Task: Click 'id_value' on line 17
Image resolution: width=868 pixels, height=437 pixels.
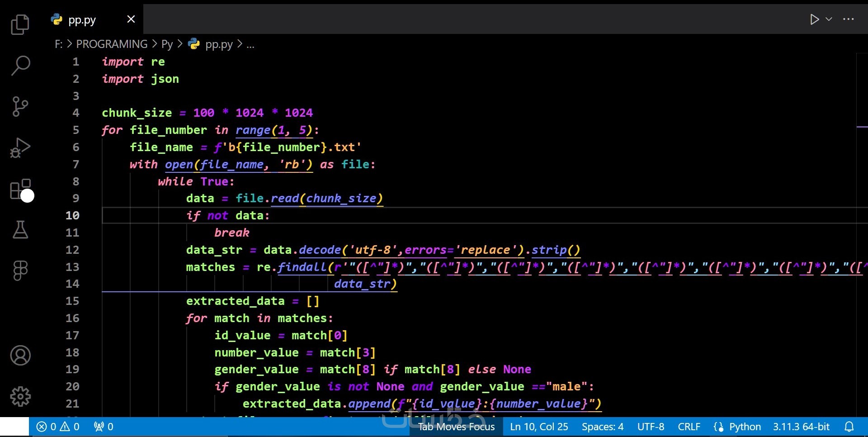Action: coord(242,335)
